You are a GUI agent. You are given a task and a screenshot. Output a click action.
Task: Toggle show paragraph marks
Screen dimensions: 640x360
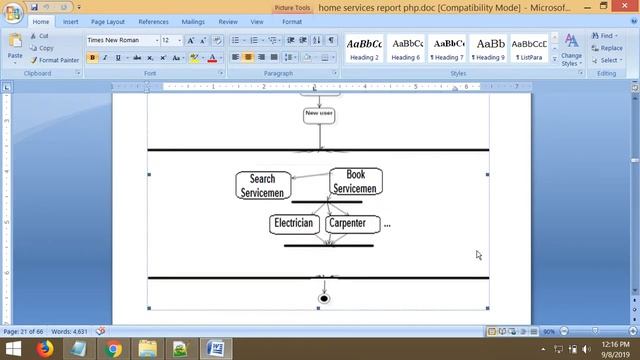click(331, 40)
